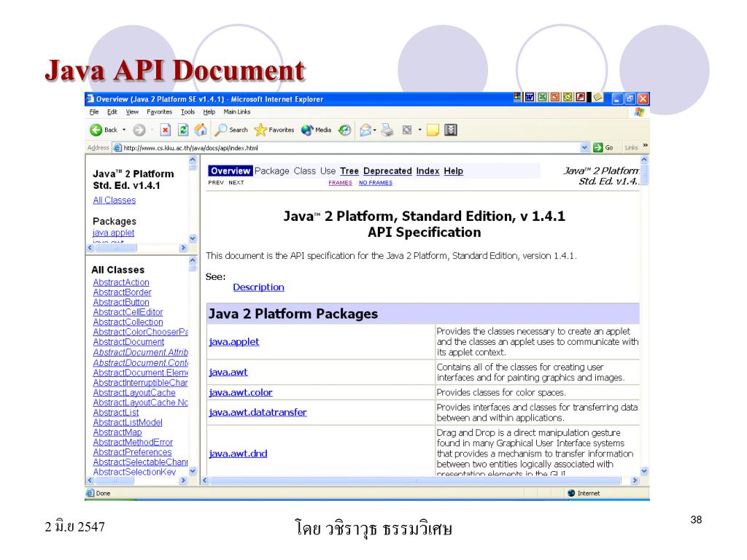The height and width of the screenshot is (560, 747).
Task: Click the yellow notepad shortcut in title bar
Action: 597,98
